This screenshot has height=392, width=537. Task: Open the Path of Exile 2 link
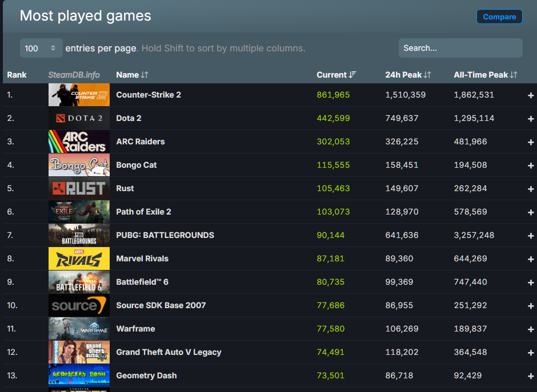point(143,212)
